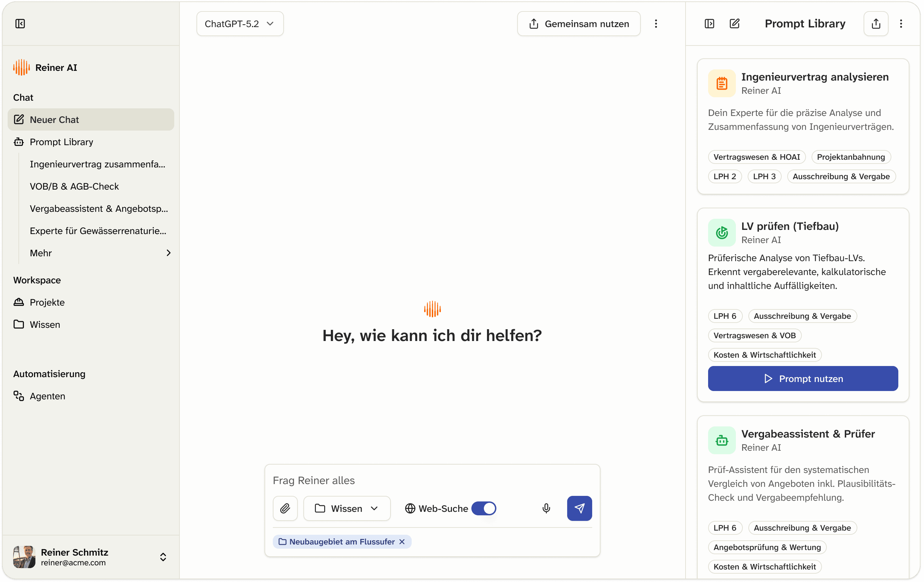Viewport: 924px width, 582px height.
Task: Click the Gemeinsam nutzen button
Action: [579, 24]
